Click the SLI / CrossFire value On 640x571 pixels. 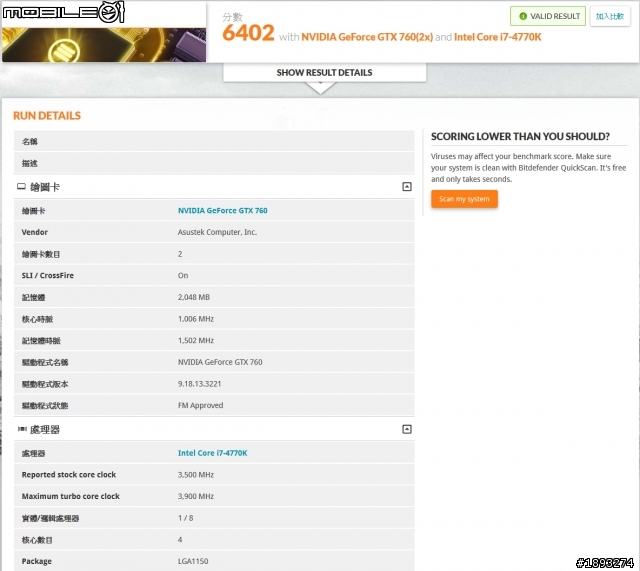pyautogui.click(x=183, y=276)
